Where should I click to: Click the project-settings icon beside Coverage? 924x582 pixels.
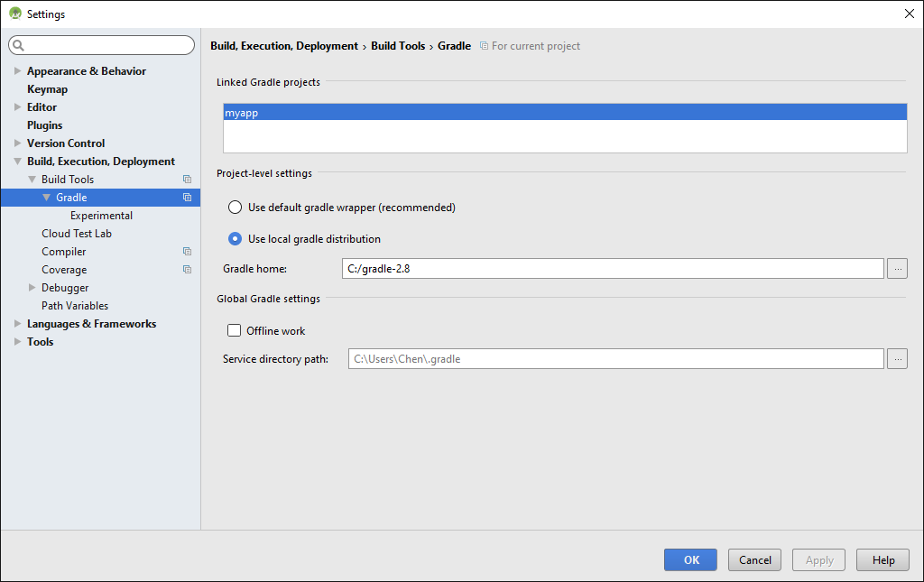[x=187, y=269]
